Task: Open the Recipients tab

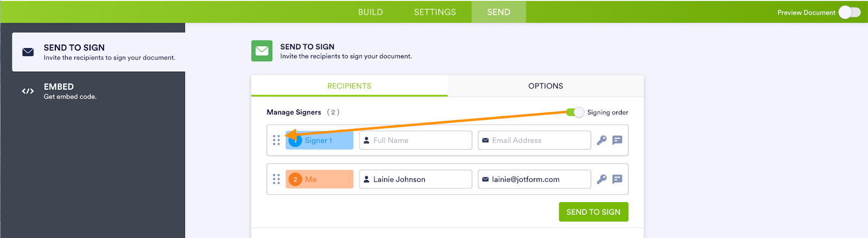Action: pos(349,86)
